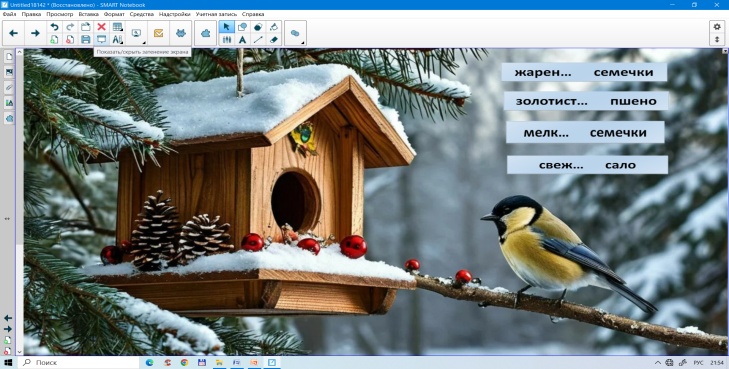Show hidden system tray icons chevron
This screenshot has height=369, width=729.
[x=658, y=362]
